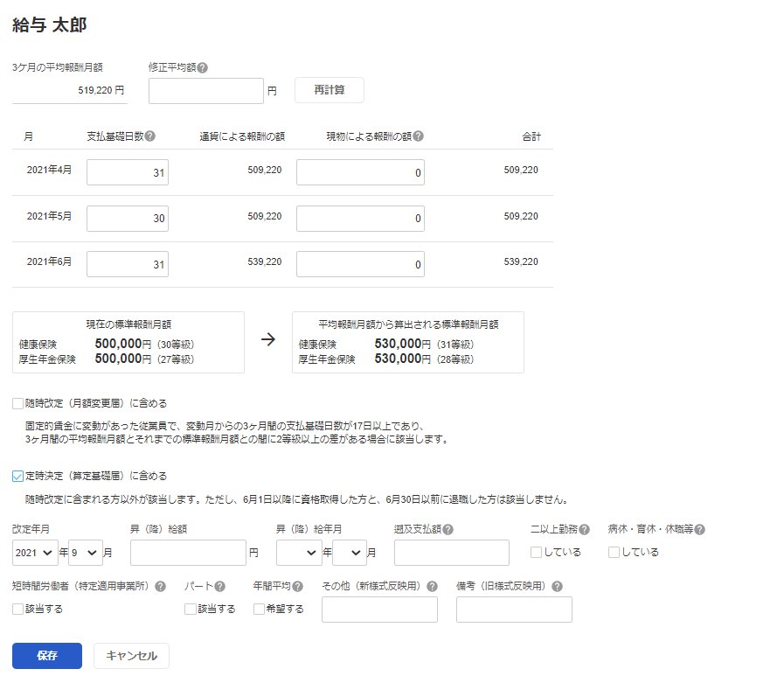The height and width of the screenshot is (683, 784).
Task: Show help for その他（新様式反映用）
Action: point(433,587)
